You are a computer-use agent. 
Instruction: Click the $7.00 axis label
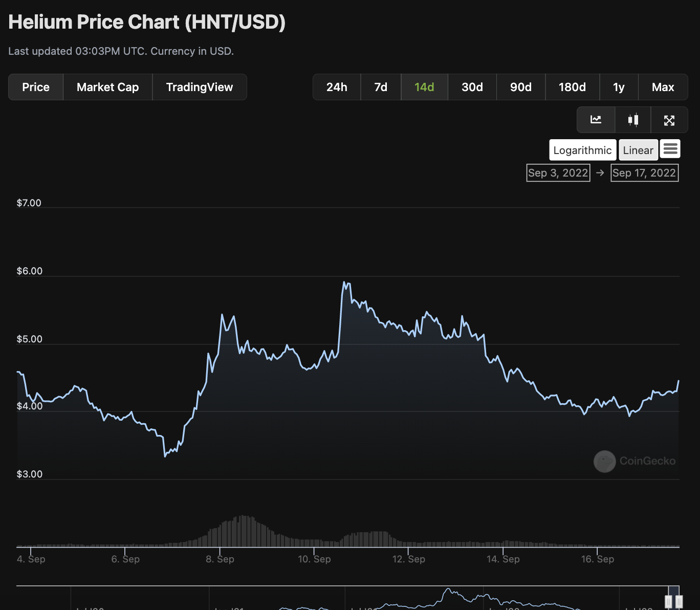tap(29, 203)
